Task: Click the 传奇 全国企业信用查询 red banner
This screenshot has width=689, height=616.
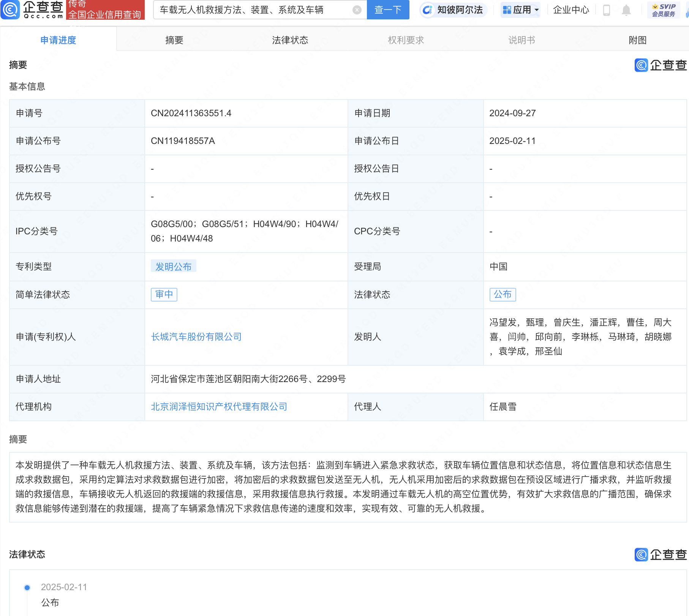Action: [105, 9]
